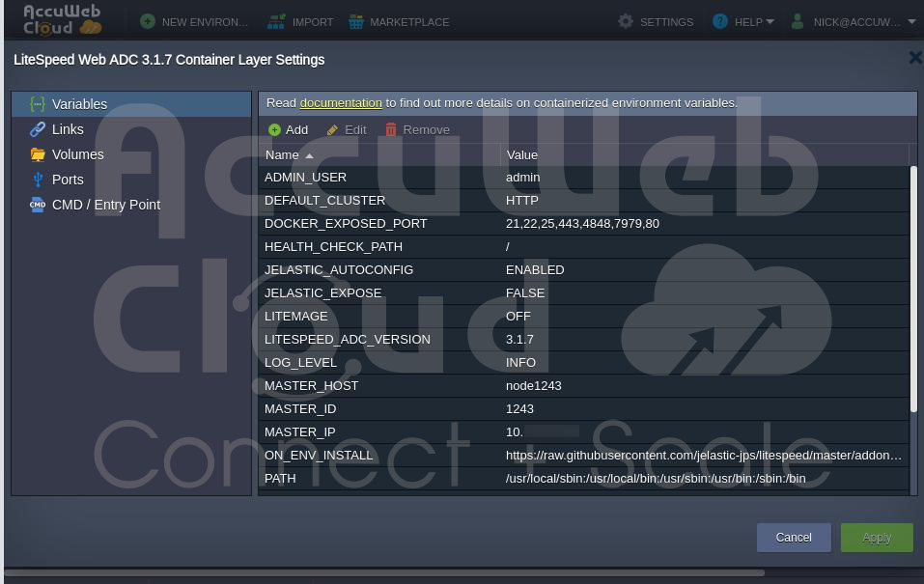The height and width of the screenshot is (584, 924).
Task: Expand the Help dropdown menu
Action: [x=742, y=21]
